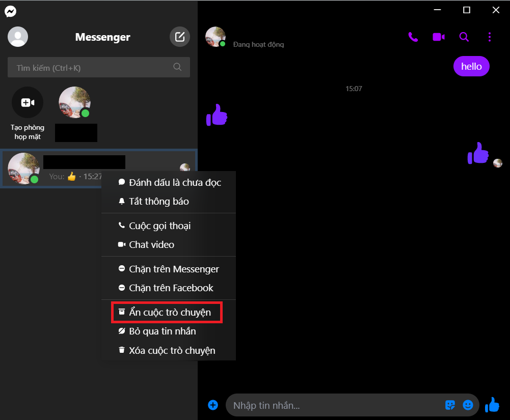Choose Chat video menu entry
This screenshot has width=510, height=420.
tap(169, 245)
